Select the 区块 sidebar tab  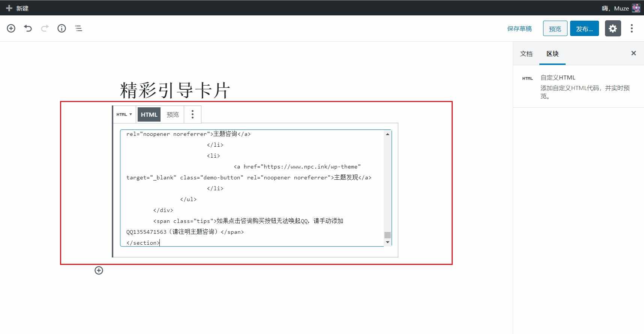552,54
